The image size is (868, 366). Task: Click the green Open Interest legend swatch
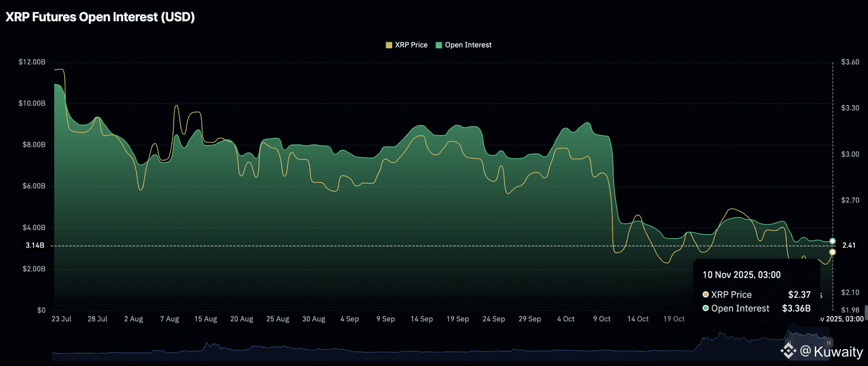click(x=439, y=45)
